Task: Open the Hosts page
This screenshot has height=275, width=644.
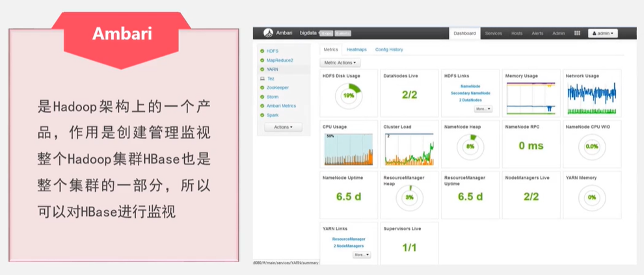Action: point(517,34)
